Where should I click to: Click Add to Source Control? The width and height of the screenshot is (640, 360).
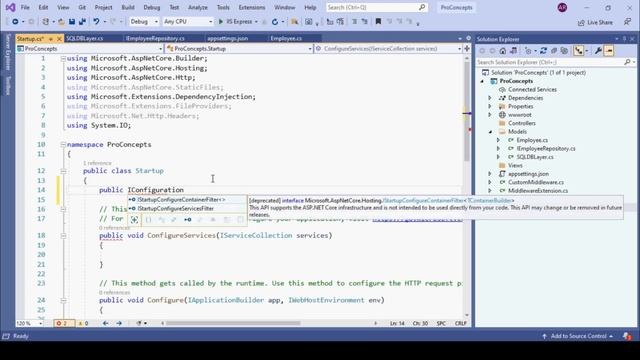[578, 336]
